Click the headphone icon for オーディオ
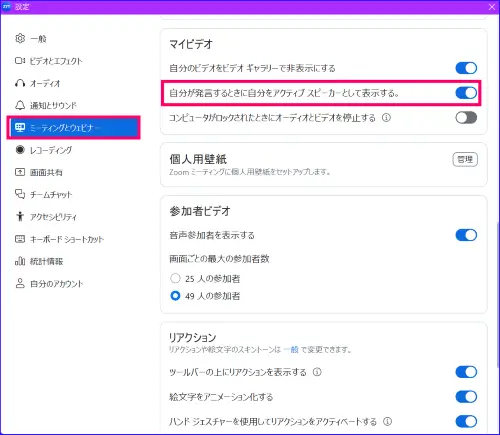 [20, 83]
